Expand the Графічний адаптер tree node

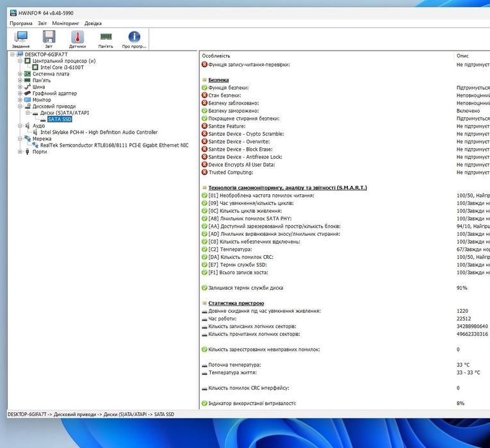pyautogui.click(x=20, y=93)
